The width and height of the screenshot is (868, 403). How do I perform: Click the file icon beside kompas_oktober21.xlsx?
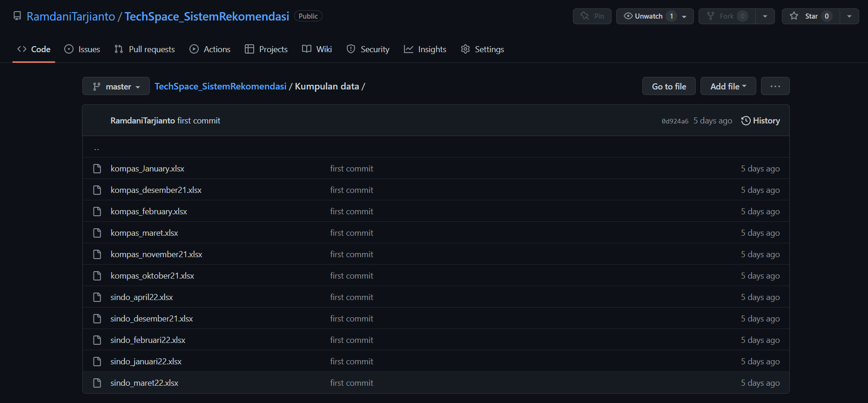click(97, 276)
